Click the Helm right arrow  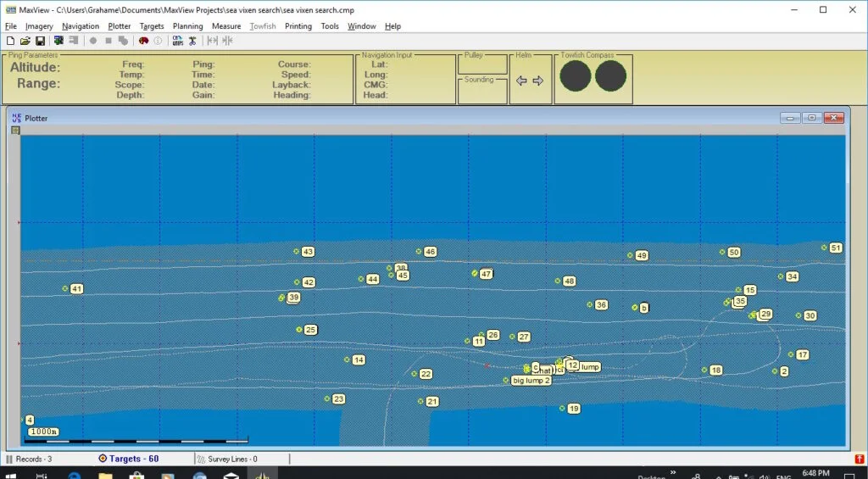(x=538, y=81)
